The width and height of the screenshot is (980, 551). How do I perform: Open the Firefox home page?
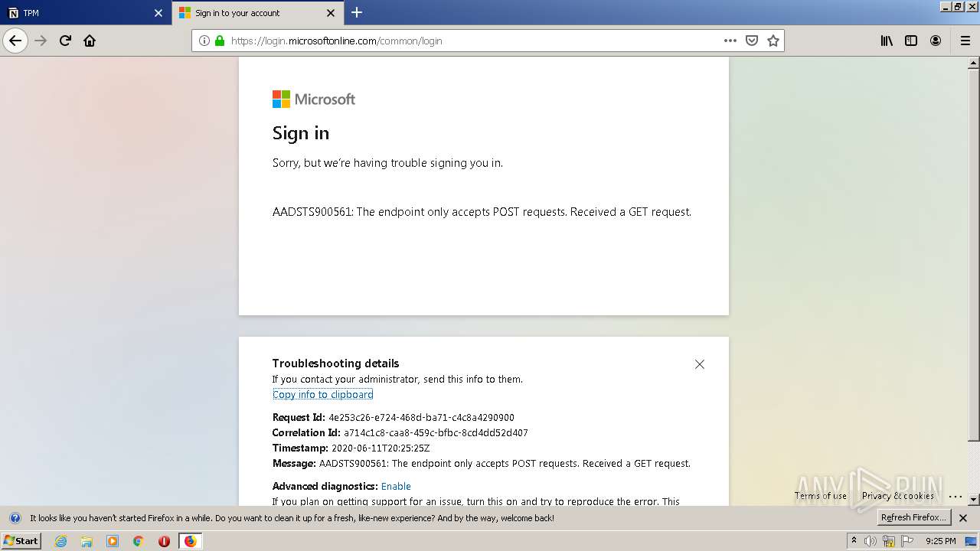(90, 41)
